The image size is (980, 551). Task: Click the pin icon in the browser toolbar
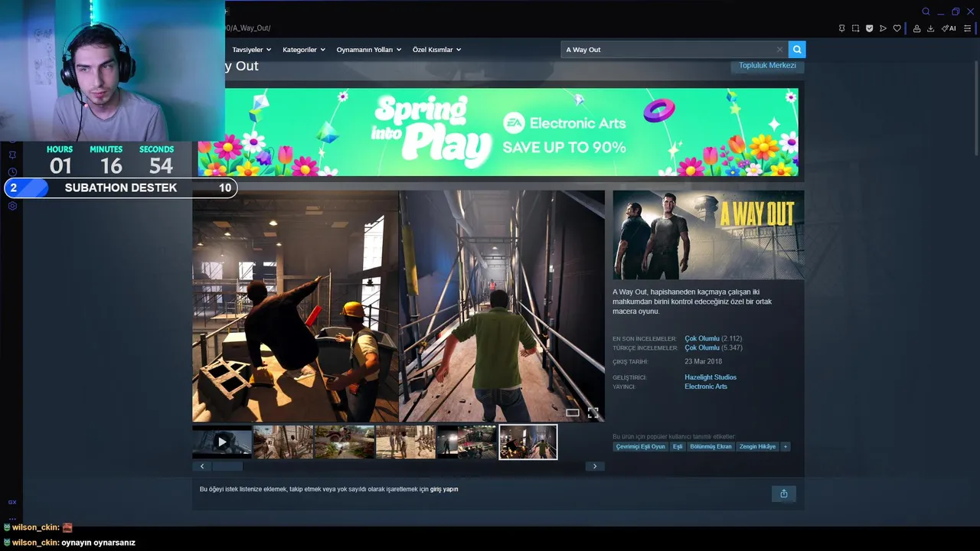click(841, 28)
